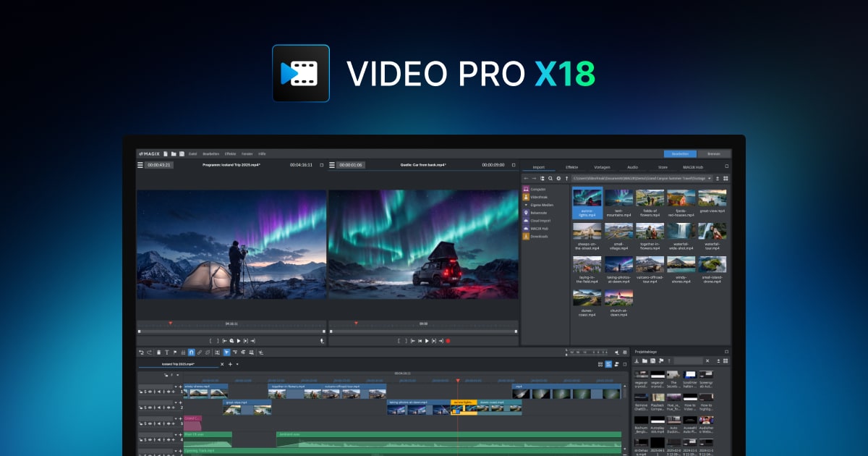Click the undo arrow in timeline toolbar
868x456 pixels.
coord(141,352)
